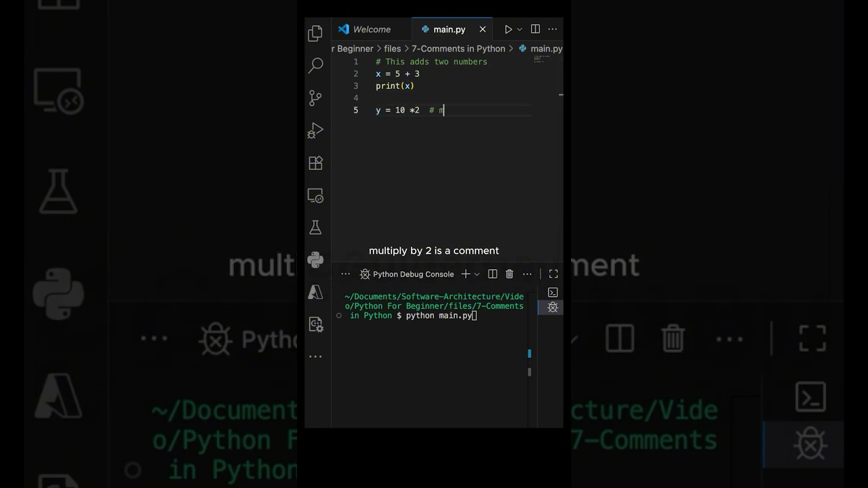Open the panel views ellipsis left of Debug Console
This screenshot has width=868, height=488.
(346, 274)
